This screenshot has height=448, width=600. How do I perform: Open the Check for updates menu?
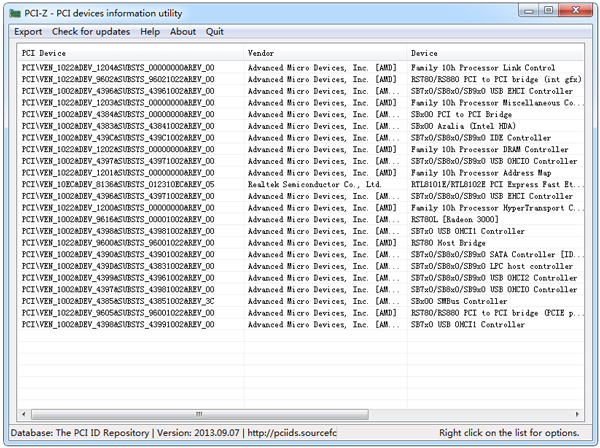(91, 32)
